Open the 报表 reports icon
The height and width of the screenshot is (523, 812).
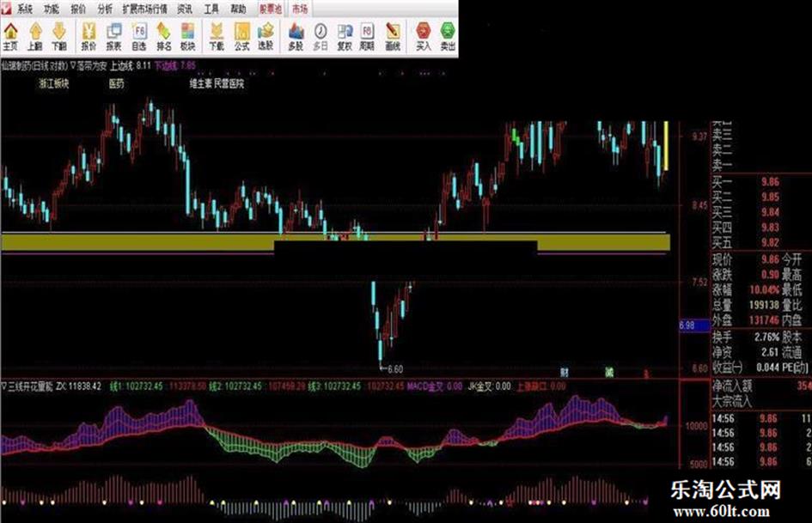pyautogui.click(x=113, y=36)
